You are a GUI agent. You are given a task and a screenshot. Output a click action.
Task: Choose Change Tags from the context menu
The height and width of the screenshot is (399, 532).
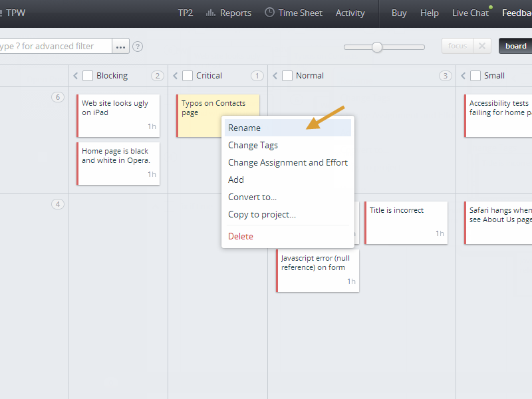point(288,145)
